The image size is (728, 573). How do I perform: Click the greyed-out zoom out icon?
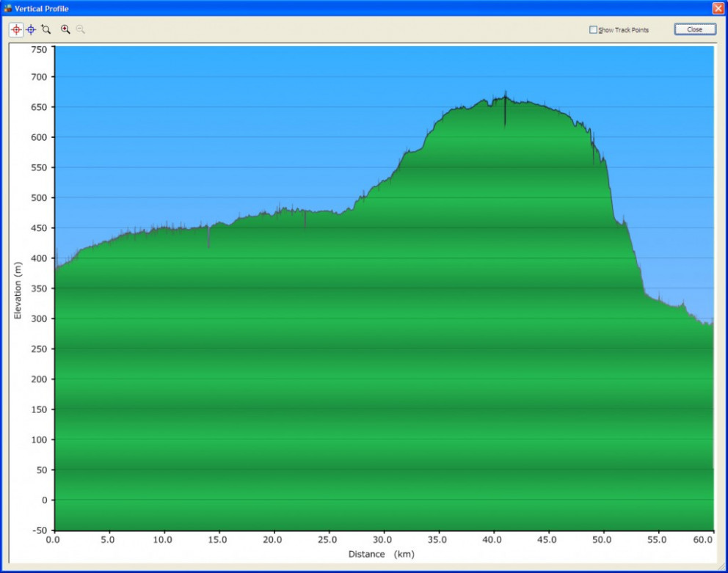click(x=80, y=29)
